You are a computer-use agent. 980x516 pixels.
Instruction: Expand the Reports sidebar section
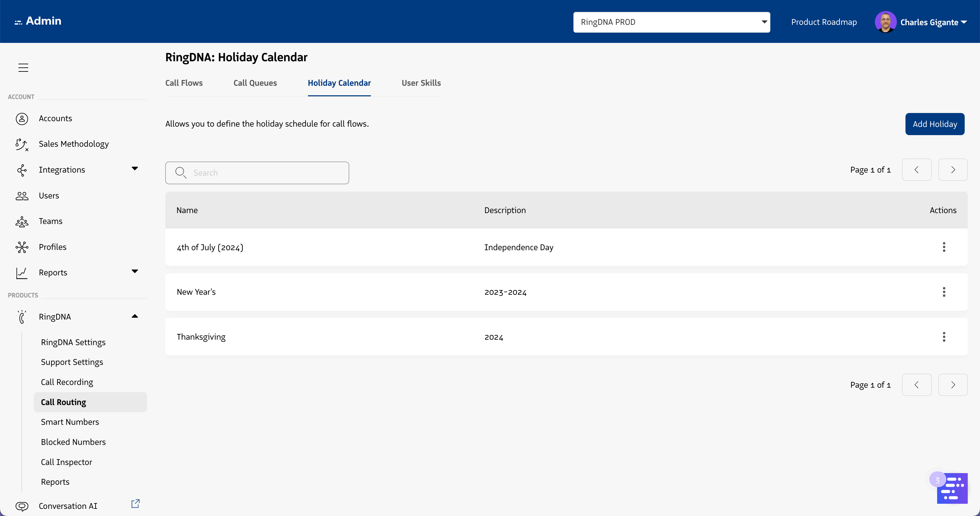click(135, 271)
